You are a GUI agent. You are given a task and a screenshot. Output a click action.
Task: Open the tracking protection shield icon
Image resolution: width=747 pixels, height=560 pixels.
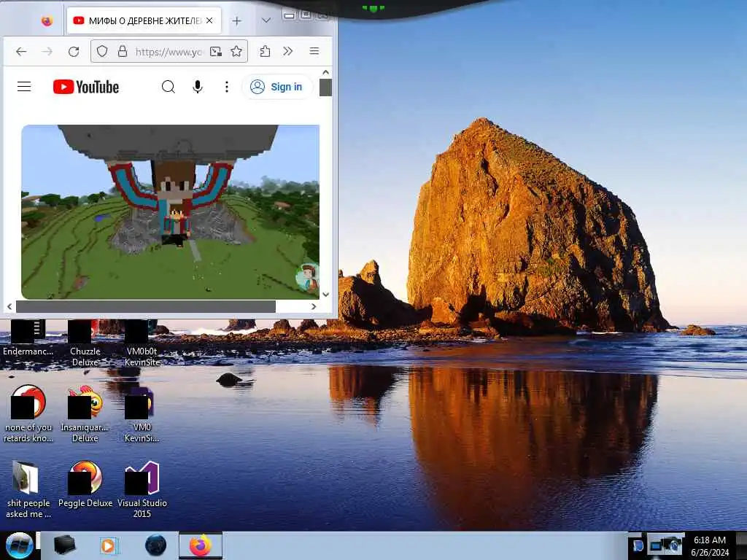pos(102,52)
